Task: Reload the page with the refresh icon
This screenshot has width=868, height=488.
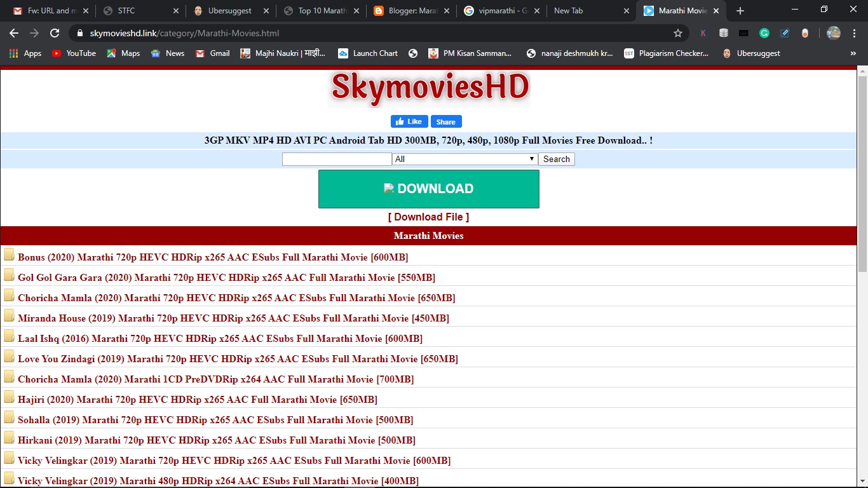Action: (x=55, y=33)
